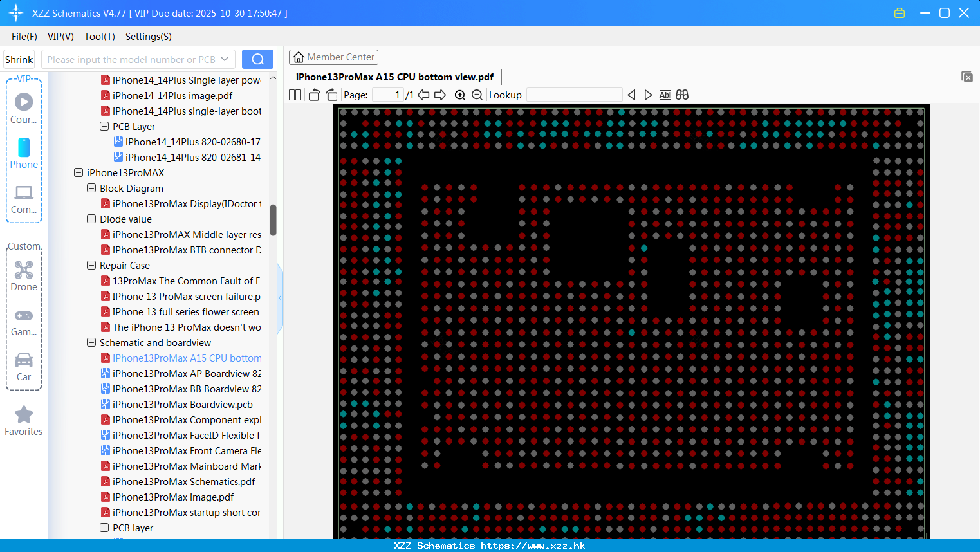Collapse iPhone14 PCB Layer folder
980x552 pixels.
(x=104, y=126)
